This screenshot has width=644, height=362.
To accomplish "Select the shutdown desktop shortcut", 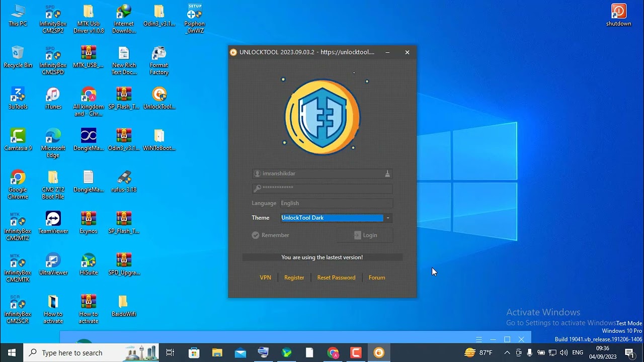I will (x=618, y=16).
